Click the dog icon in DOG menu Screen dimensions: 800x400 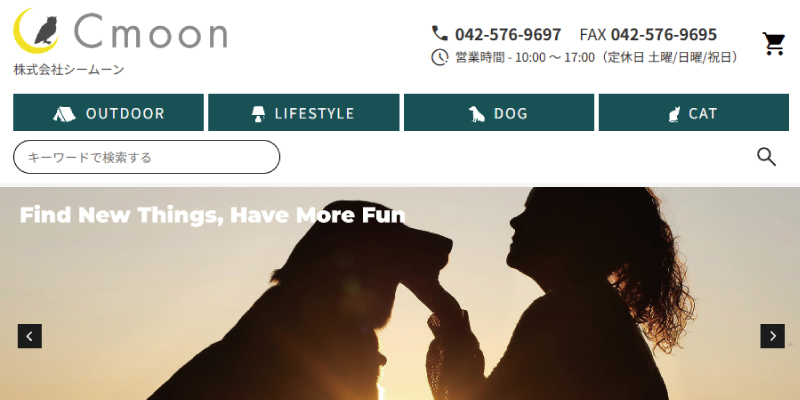tap(477, 113)
